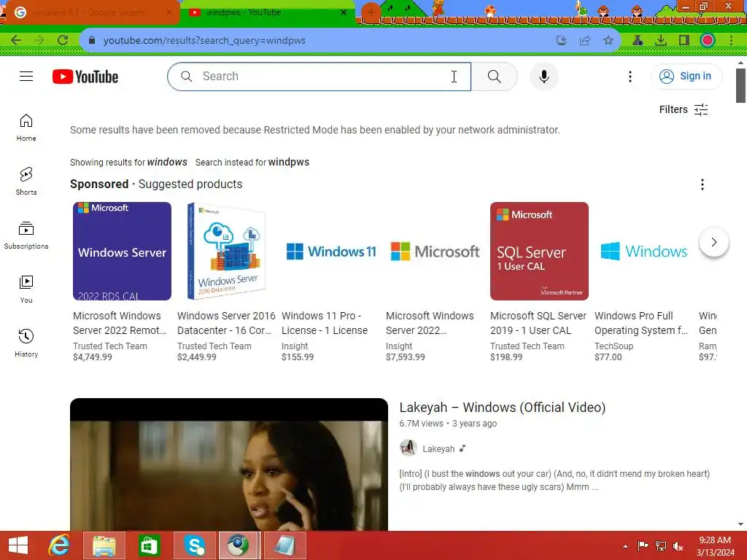Click the italic windows suggestion link

pos(167,162)
